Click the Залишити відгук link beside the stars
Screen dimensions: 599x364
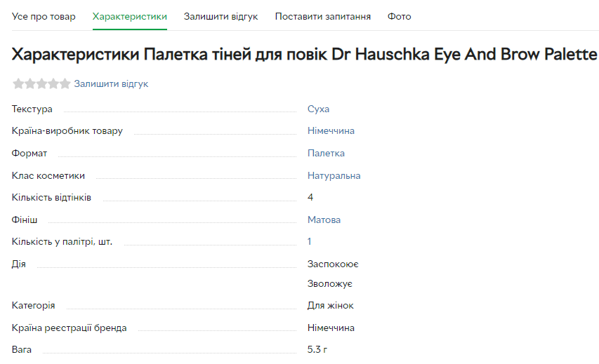point(111,84)
